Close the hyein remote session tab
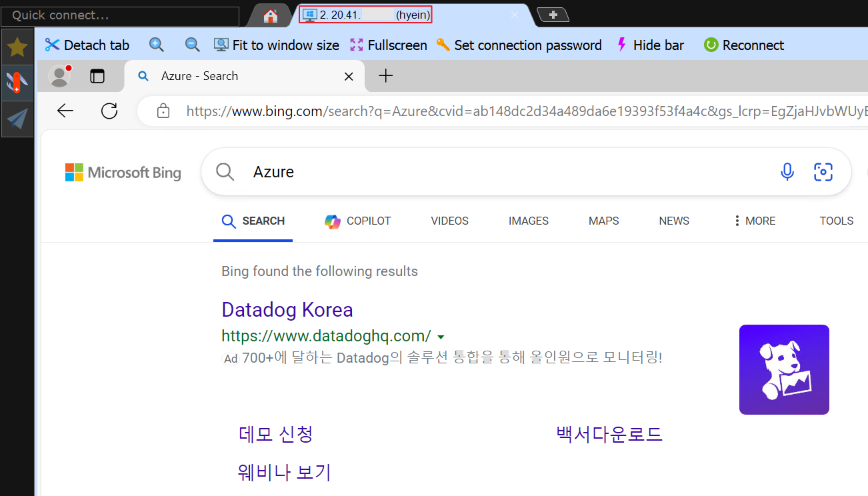Viewport: 868px width, 496px height. pos(514,15)
